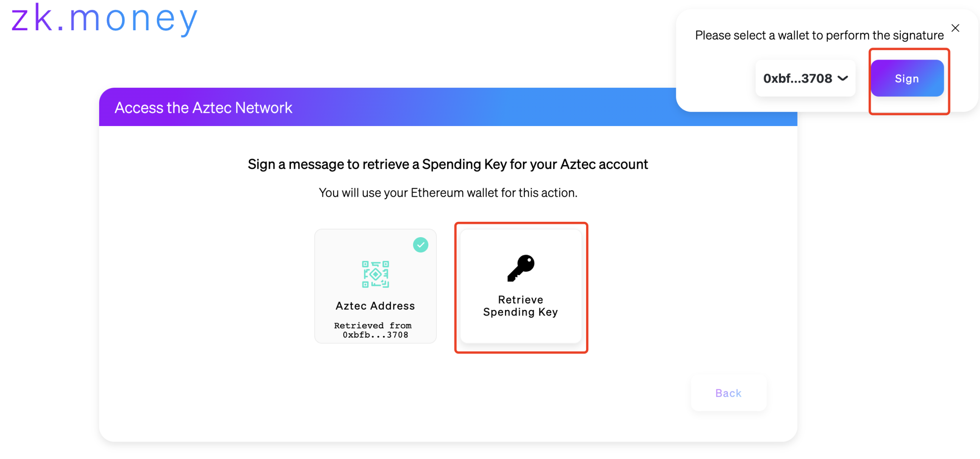Select the Retrieve Spending Key card
Viewport: 980px width, 459px height.
click(521, 286)
